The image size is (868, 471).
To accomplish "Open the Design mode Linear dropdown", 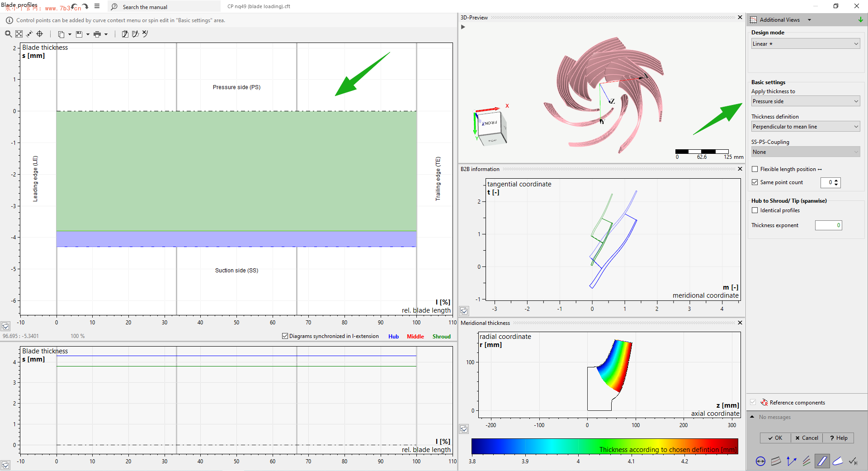I will [x=805, y=44].
